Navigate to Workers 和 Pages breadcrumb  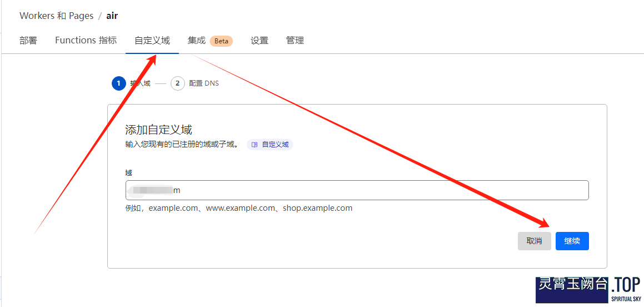[57, 16]
